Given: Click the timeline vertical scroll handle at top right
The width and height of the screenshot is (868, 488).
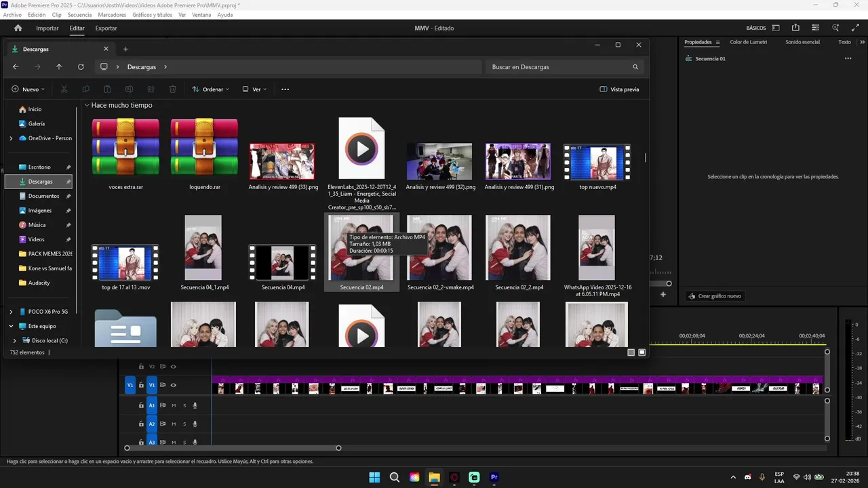Looking at the screenshot, I should pyautogui.click(x=827, y=352).
